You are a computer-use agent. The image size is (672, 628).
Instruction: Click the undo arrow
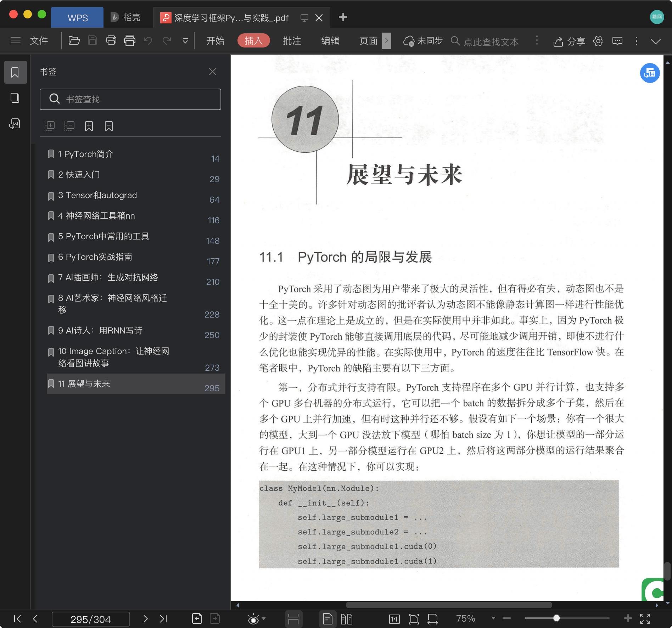coord(148,41)
